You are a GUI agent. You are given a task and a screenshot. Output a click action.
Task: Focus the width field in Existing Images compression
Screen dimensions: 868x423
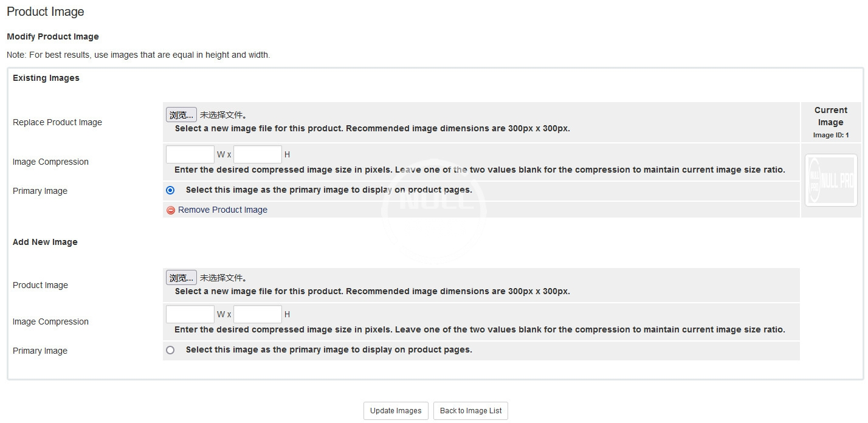(190, 154)
